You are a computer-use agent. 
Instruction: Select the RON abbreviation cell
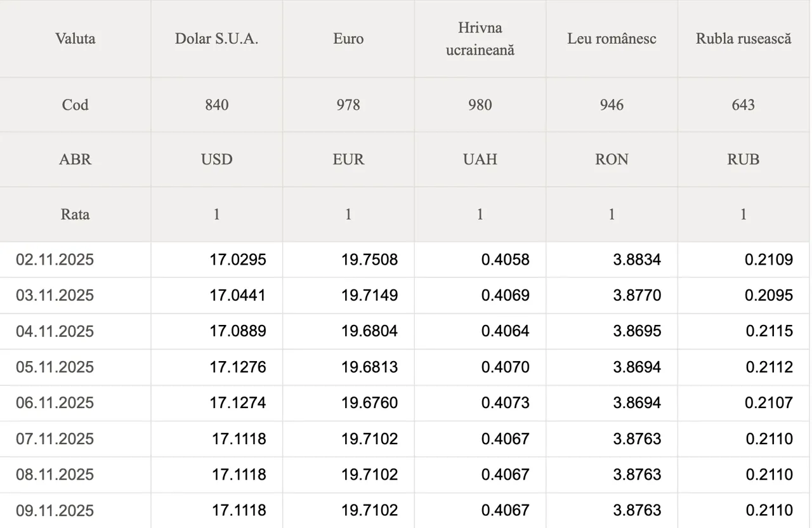(x=612, y=159)
